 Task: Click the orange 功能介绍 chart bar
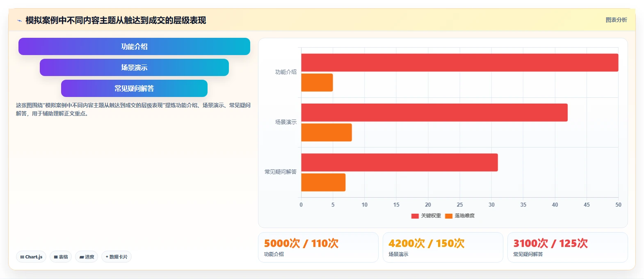click(317, 83)
